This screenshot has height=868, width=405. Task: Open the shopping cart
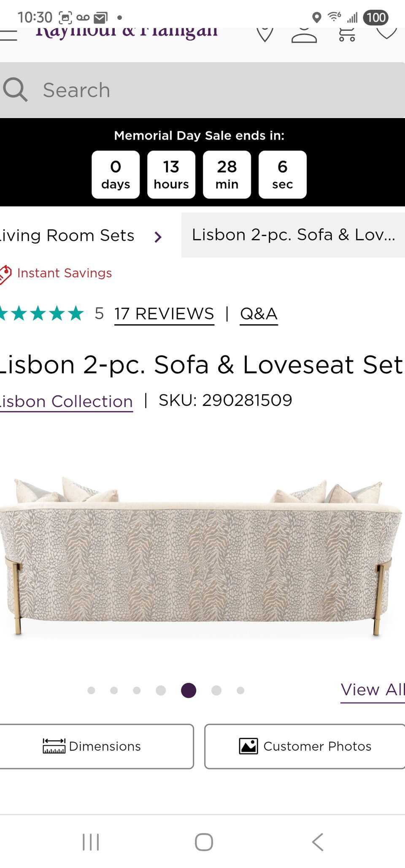(x=347, y=34)
